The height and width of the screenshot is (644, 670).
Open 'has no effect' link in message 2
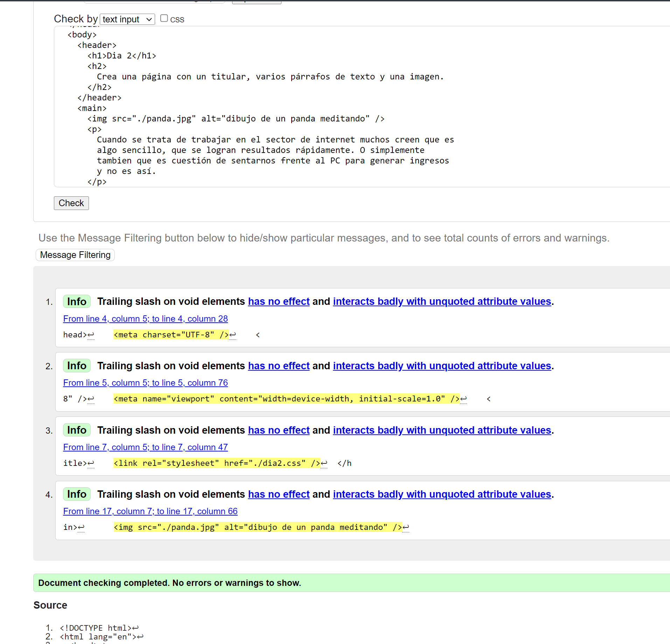pos(279,366)
